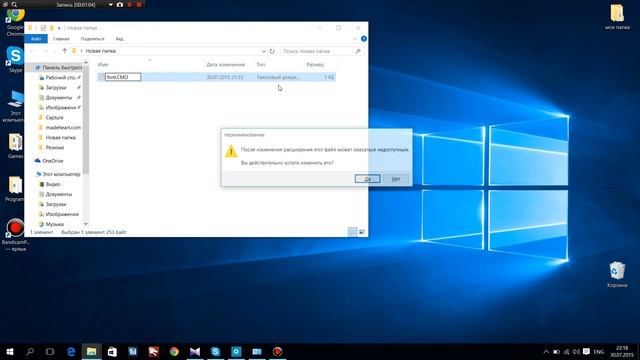Open Новая папка in the navigation pane

pos(60,138)
